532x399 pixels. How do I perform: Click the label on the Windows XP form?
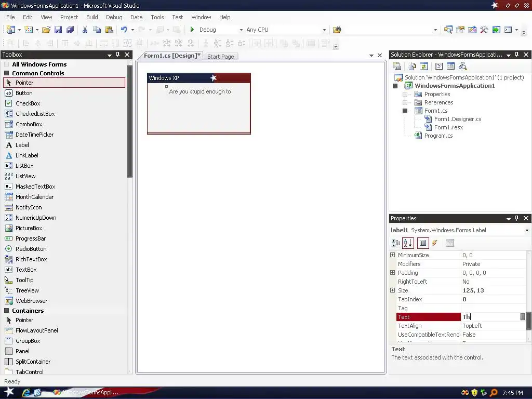click(200, 91)
